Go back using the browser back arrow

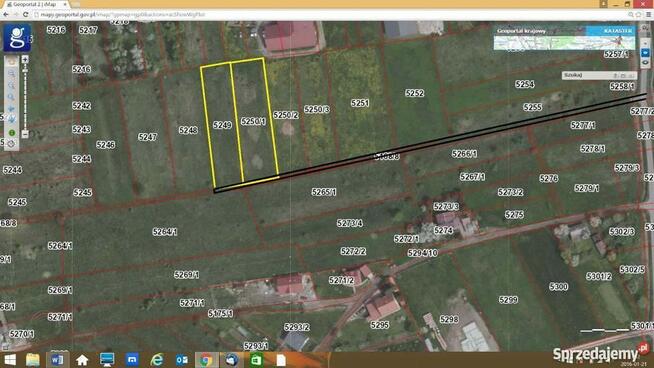pos(6,15)
